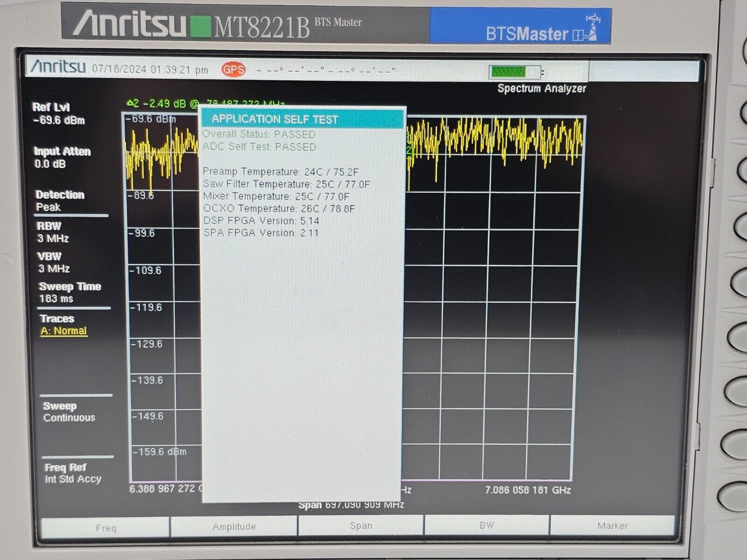Click the green battery level indicator
747x560 pixels.
[516, 72]
